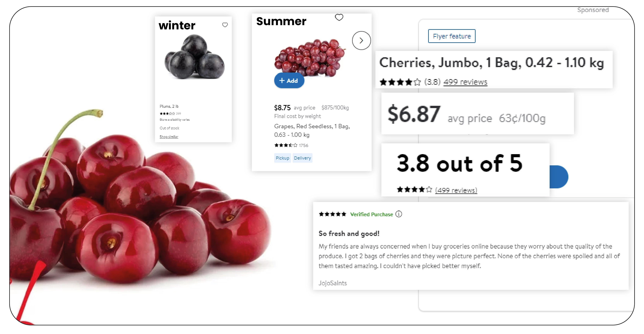
Task: Click the Verified Purchase info circle icon
Action: pyautogui.click(x=398, y=214)
